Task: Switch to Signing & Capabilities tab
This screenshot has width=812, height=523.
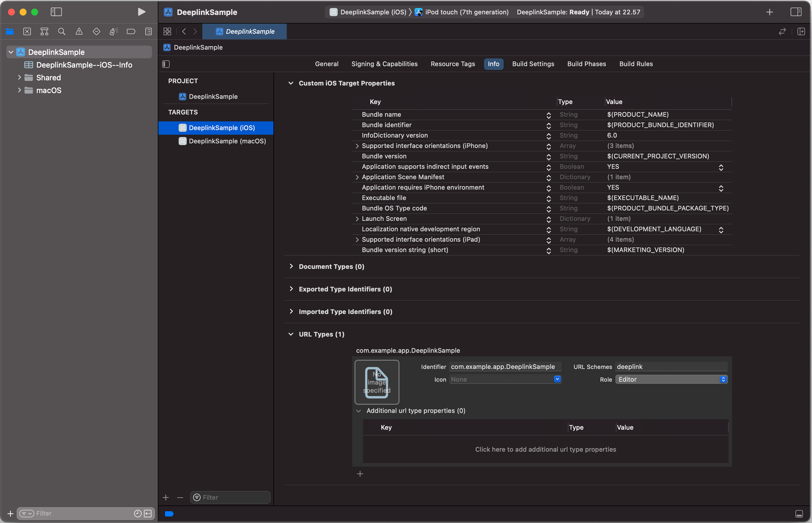Action: tap(384, 63)
